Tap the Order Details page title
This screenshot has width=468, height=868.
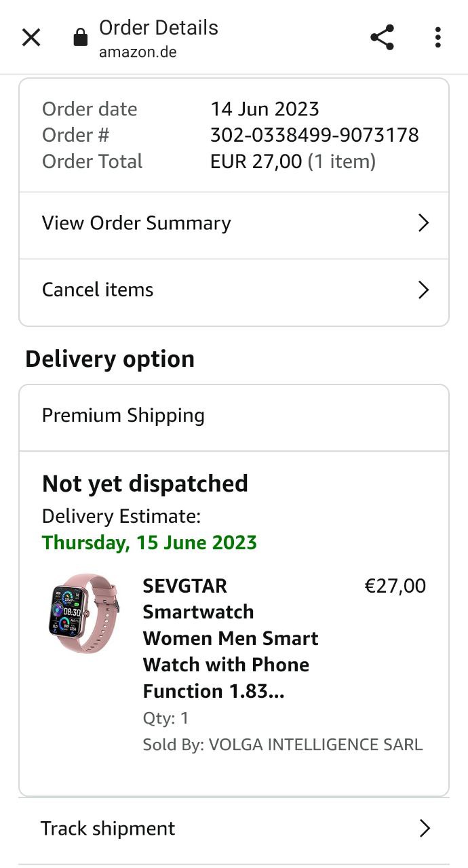coord(159,28)
